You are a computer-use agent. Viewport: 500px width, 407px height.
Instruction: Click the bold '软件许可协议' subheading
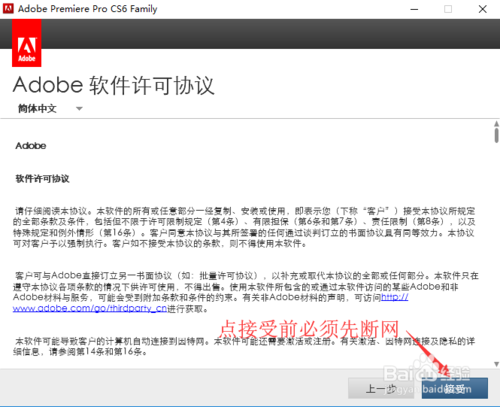pyautogui.click(x=43, y=179)
